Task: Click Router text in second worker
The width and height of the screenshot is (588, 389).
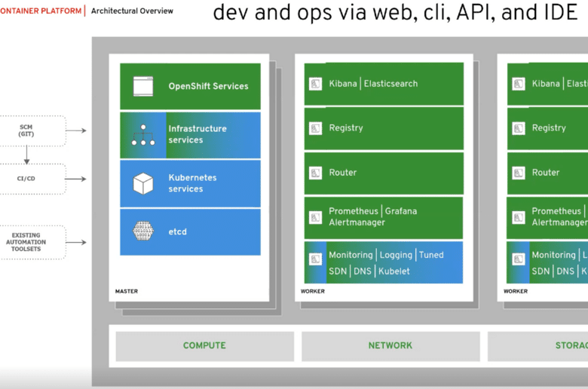Action: point(546,173)
